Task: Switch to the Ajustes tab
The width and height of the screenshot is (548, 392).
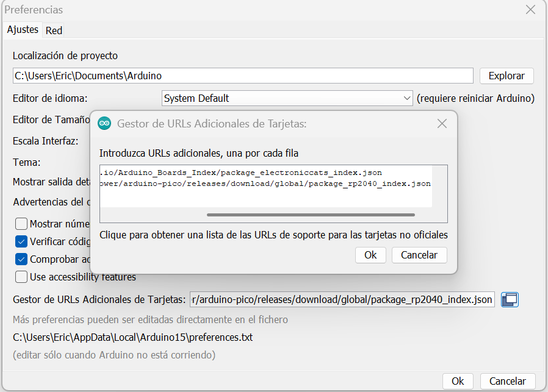Action: click(x=23, y=30)
